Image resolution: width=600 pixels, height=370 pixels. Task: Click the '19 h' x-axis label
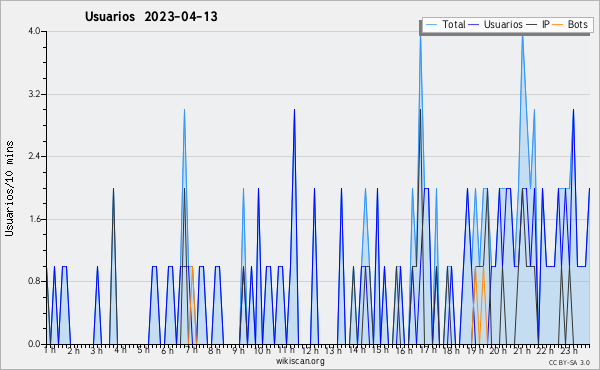click(x=475, y=350)
